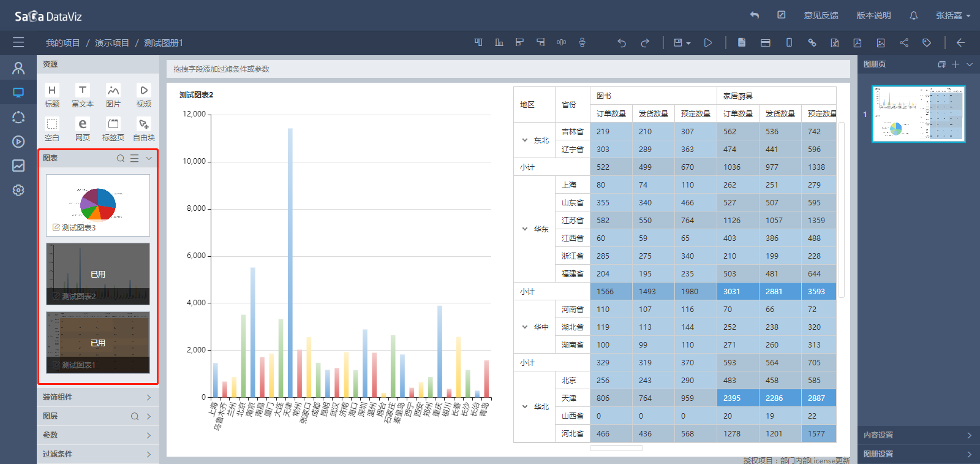Open 版本说明 version notes
Image resolution: width=980 pixels, height=464 pixels.
click(x=873, y=15)
